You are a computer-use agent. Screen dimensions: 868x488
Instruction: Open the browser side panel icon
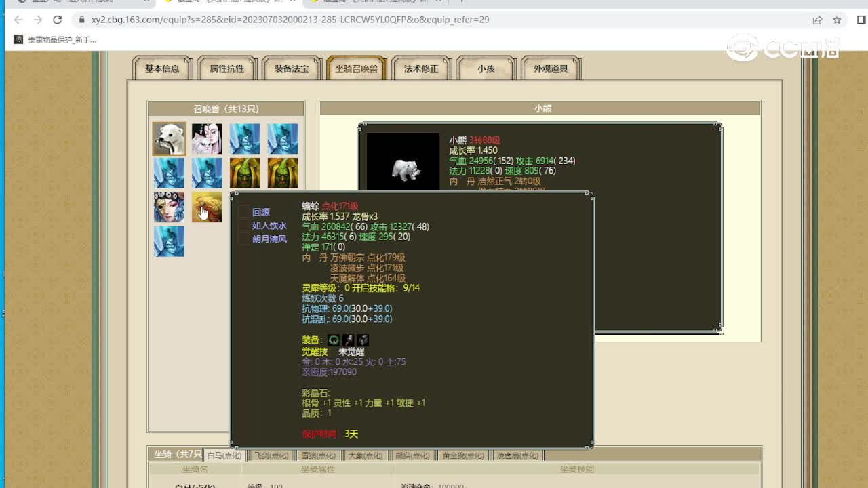coord(861,20)
